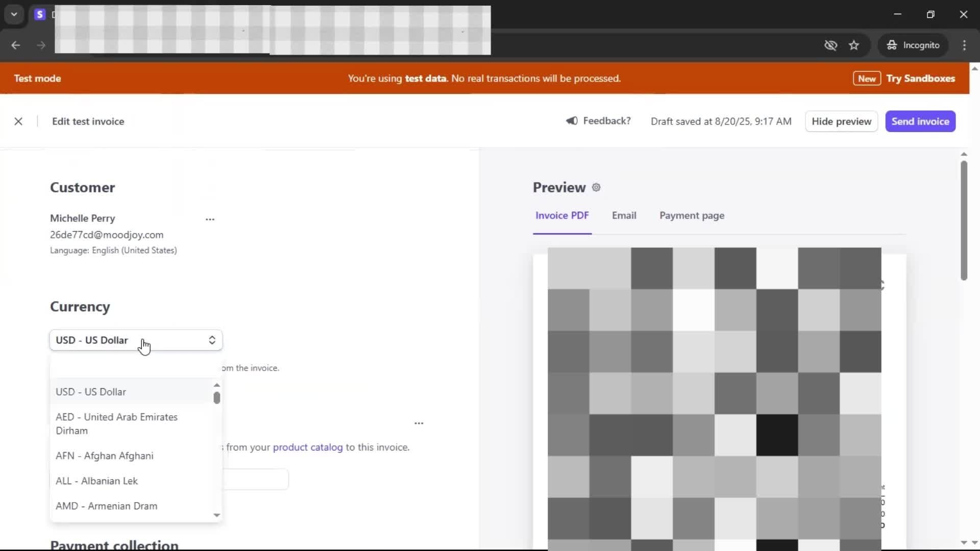Click the tracking protection eye icon
Image resolution: width=980 pixels, height=551 pixels.
point(830,45)
